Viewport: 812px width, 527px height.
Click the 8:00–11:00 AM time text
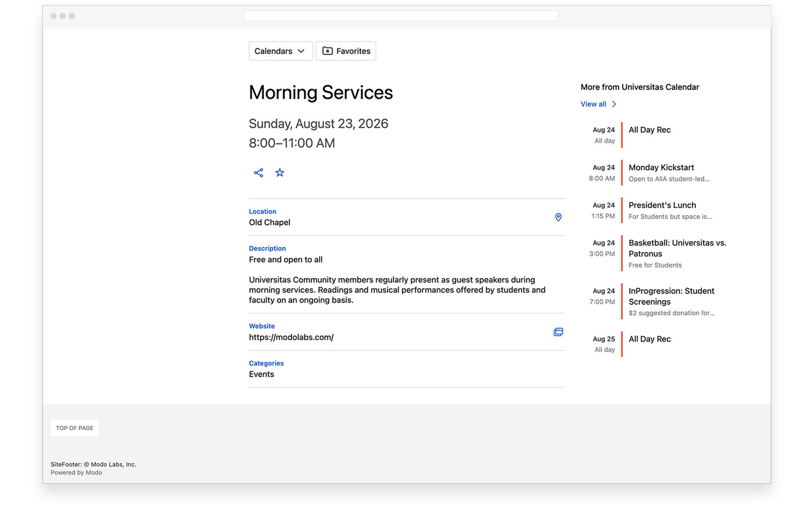coord(292,143)
